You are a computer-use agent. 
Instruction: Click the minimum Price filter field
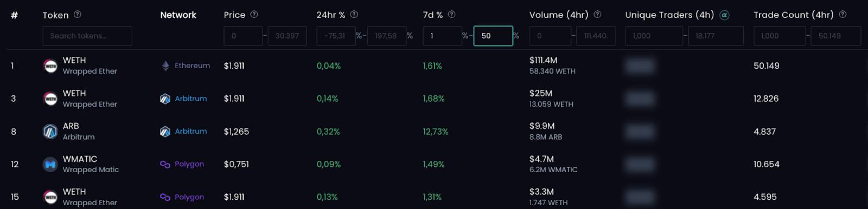[x=243, y=36]
